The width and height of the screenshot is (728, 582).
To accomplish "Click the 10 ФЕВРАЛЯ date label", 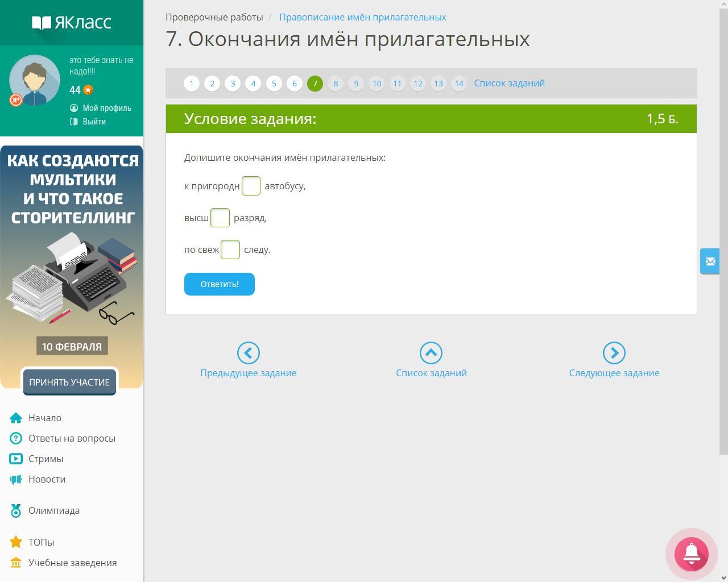I will 72,346.
